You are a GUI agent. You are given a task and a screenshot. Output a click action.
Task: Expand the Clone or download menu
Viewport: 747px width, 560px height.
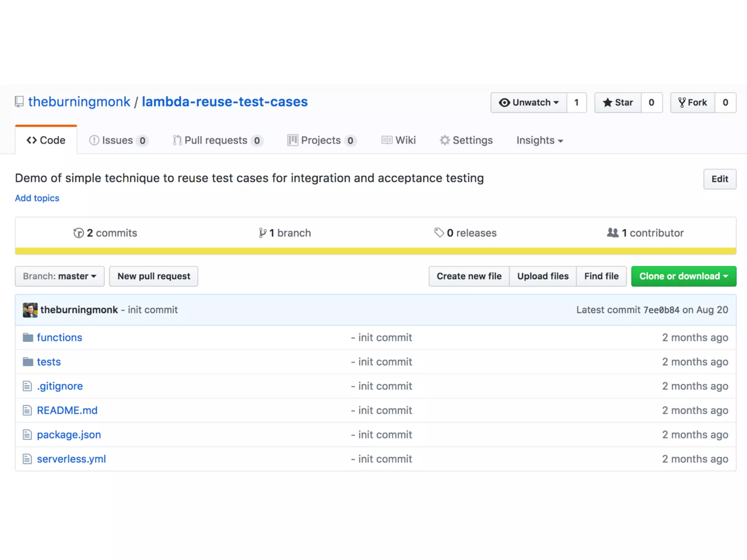coord(684,276)
